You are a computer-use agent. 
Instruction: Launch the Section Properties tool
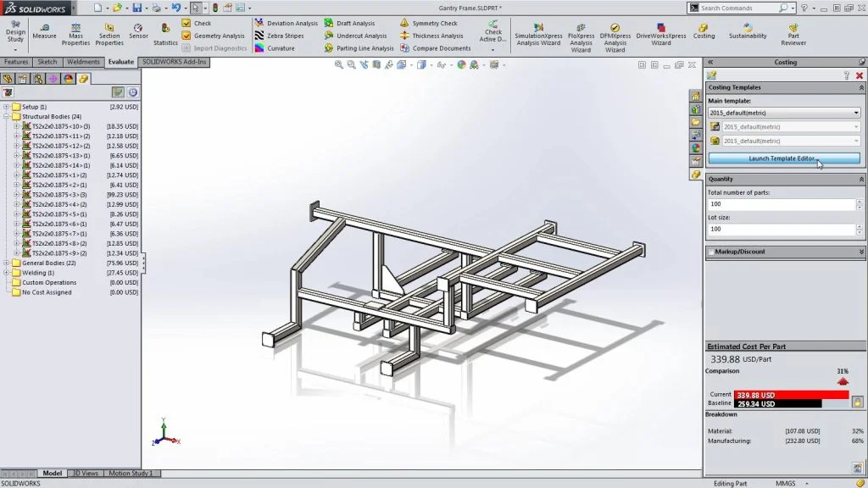coord(108,32)
